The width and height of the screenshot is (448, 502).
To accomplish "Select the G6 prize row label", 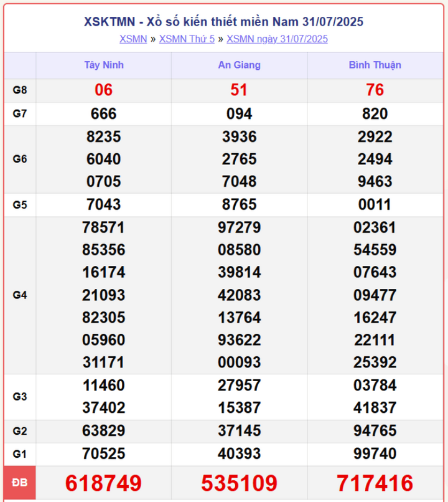I will pos(20,159).
